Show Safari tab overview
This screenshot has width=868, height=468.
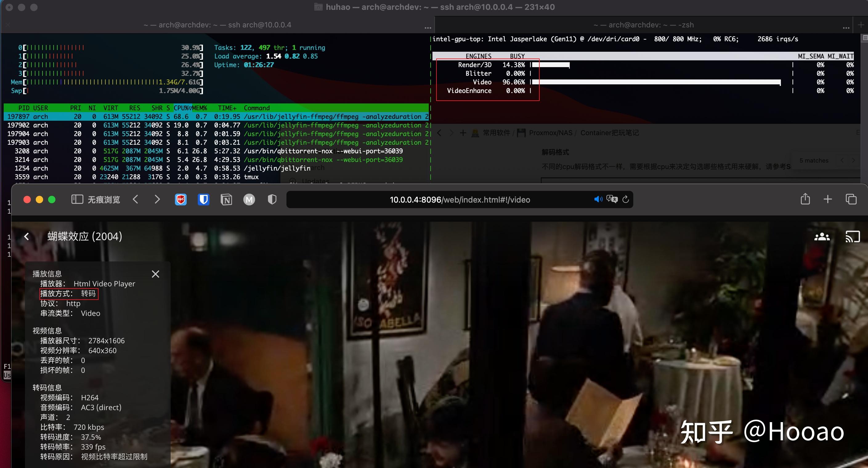point(851,199)
